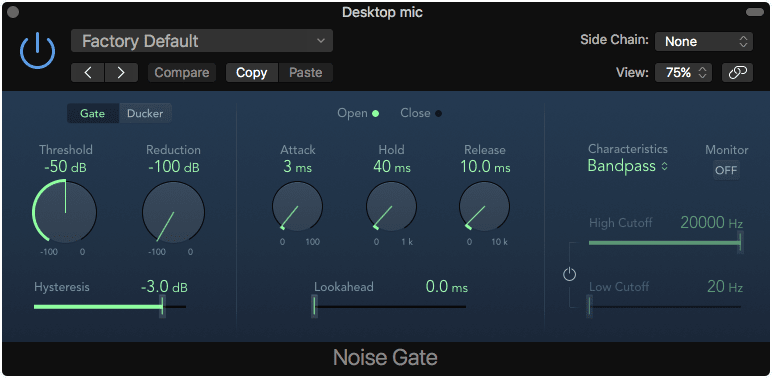Image resolution: width=772 pixels, height=378 pixels.
Task: Click the Reduction knob
Action: coord(173,212)
